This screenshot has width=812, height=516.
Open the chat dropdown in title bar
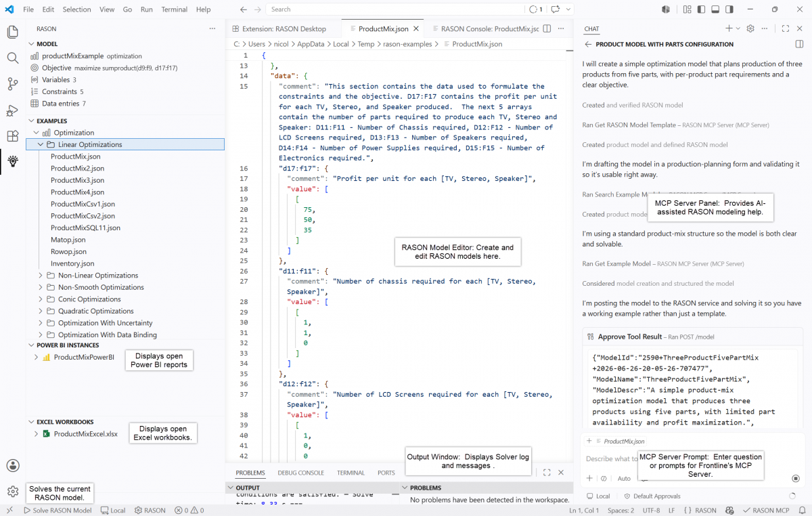(568, 9)
